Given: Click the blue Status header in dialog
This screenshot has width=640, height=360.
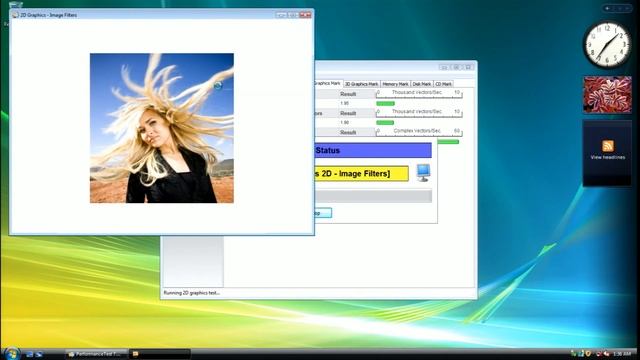Looking at the screenshot, I should [373, 150].
